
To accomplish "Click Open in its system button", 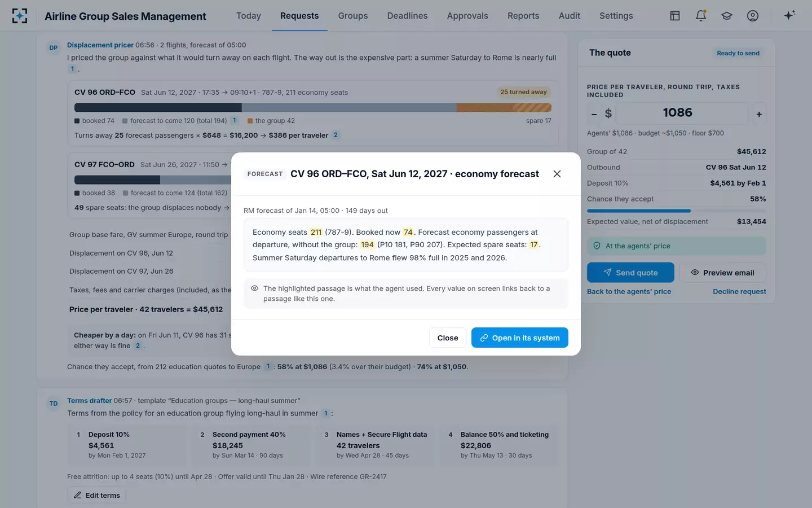I will click(520, 338).
